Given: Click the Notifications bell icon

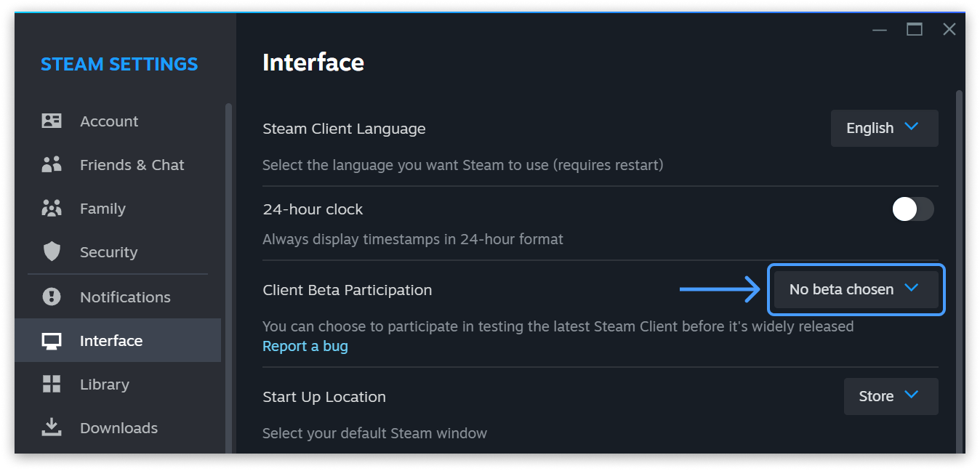Looking at the screenshot, I should 51,297.
